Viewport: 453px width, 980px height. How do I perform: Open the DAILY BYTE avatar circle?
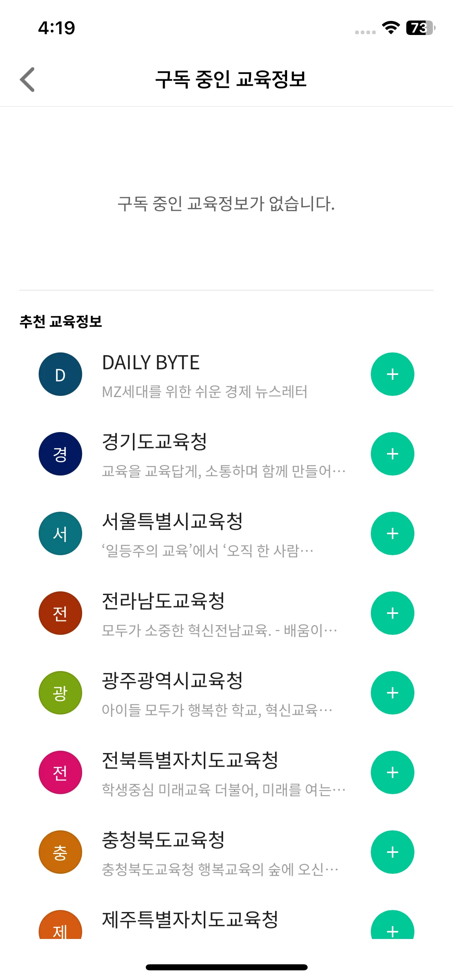pos(60,374)
